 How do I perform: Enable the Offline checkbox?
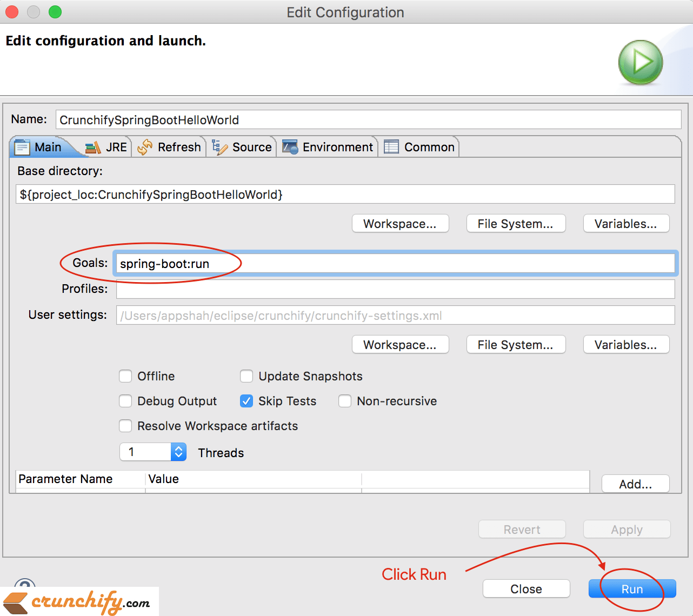coord(125,376)
